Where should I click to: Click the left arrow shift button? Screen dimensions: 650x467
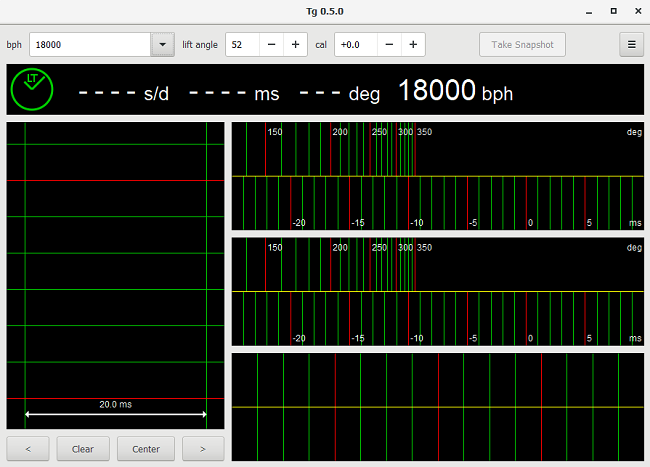tap(28, 449)
